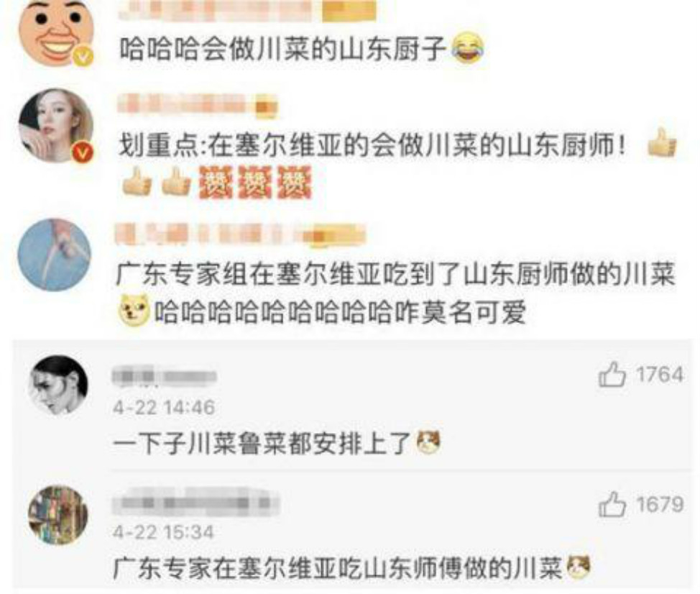Click the doge emoji in third comment
Screen dimensions: 700x594
tap(134, 311)
